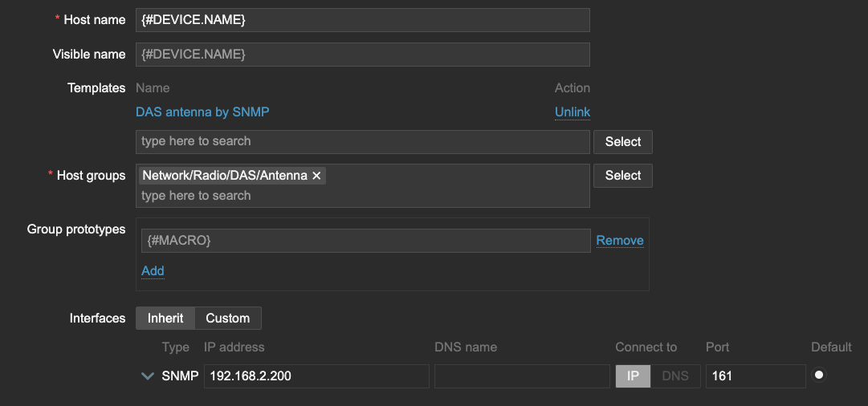Image resolution: width=868 pixels, height=406 pixels.
Task: Click the Host groups search field
Action: [x=363, y=196]
